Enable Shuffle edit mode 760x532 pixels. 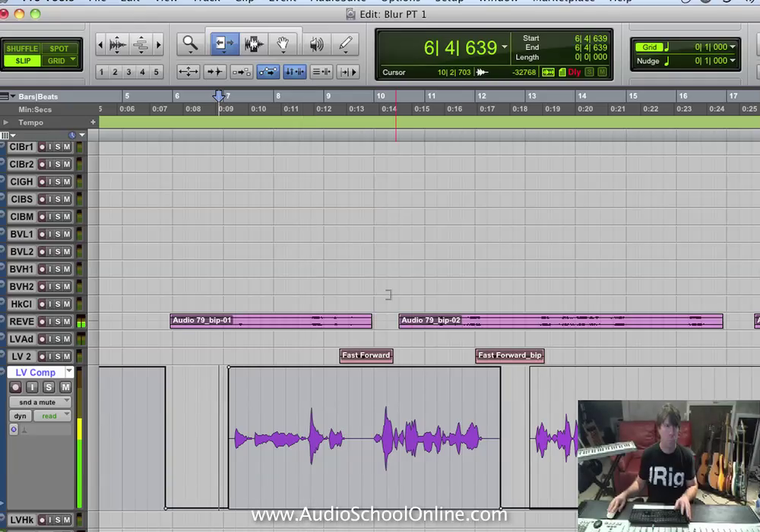click(22, 49)
